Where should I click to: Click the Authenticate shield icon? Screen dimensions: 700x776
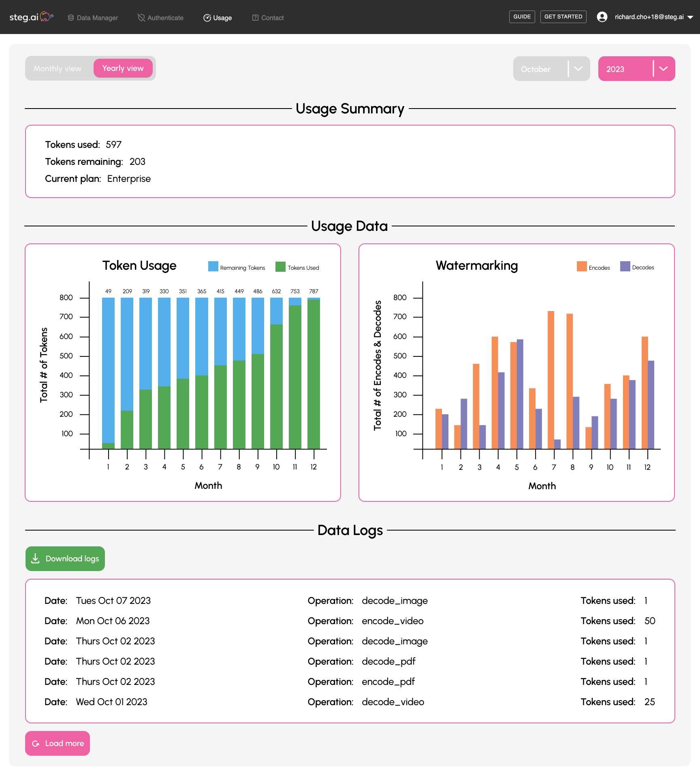[x=141, y=17]
